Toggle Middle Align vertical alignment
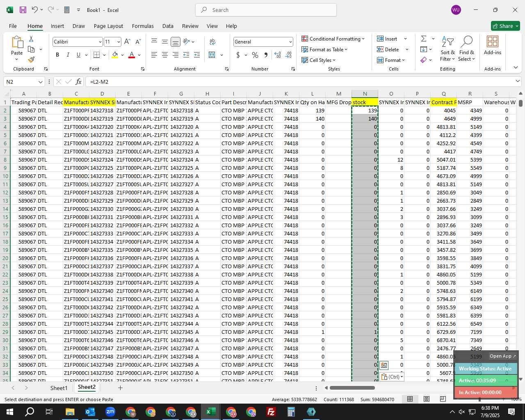 (x=164, y=42)
